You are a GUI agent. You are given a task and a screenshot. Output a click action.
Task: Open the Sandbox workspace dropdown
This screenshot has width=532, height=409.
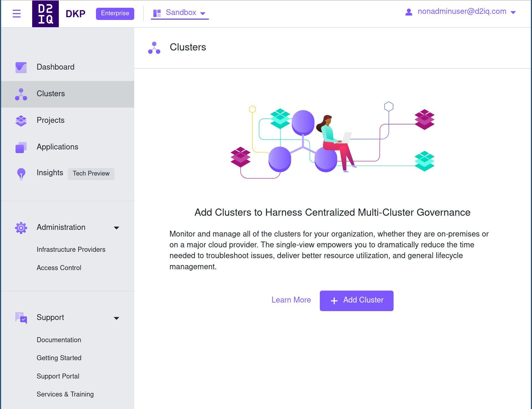pyautogui.click(x=180, y=13)
